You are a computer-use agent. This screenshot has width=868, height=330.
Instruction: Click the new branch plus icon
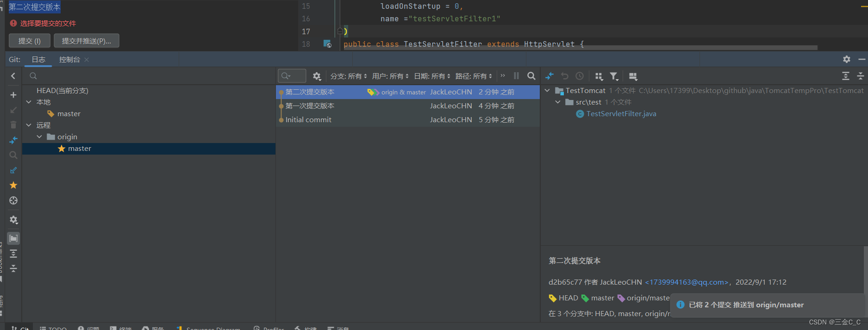tap(13, 95)
